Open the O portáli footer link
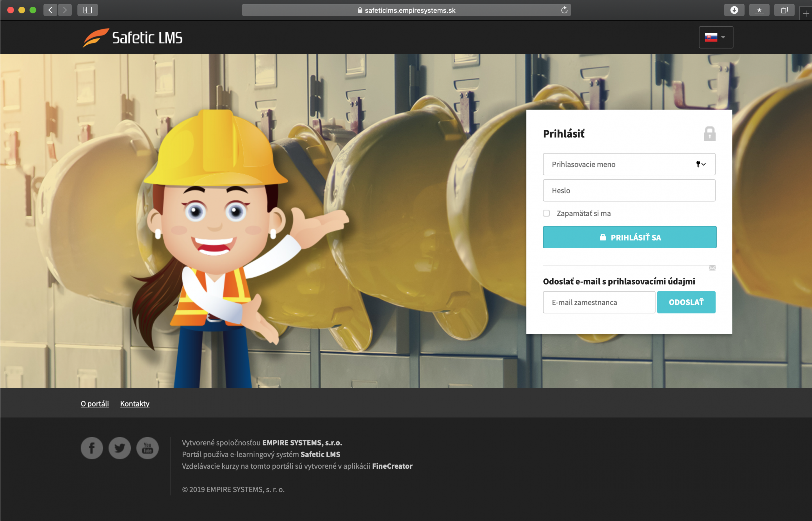This screenshot has height=521, width=812. (95, 404)
